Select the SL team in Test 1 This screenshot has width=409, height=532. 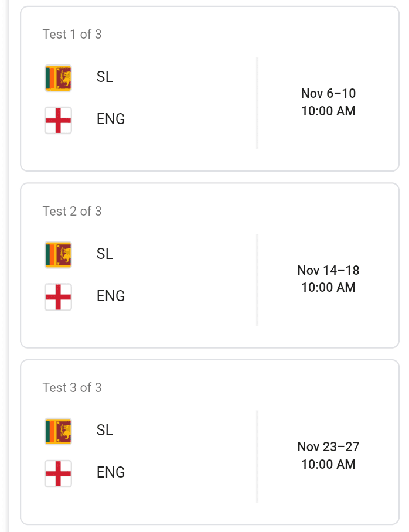point(105,77)
